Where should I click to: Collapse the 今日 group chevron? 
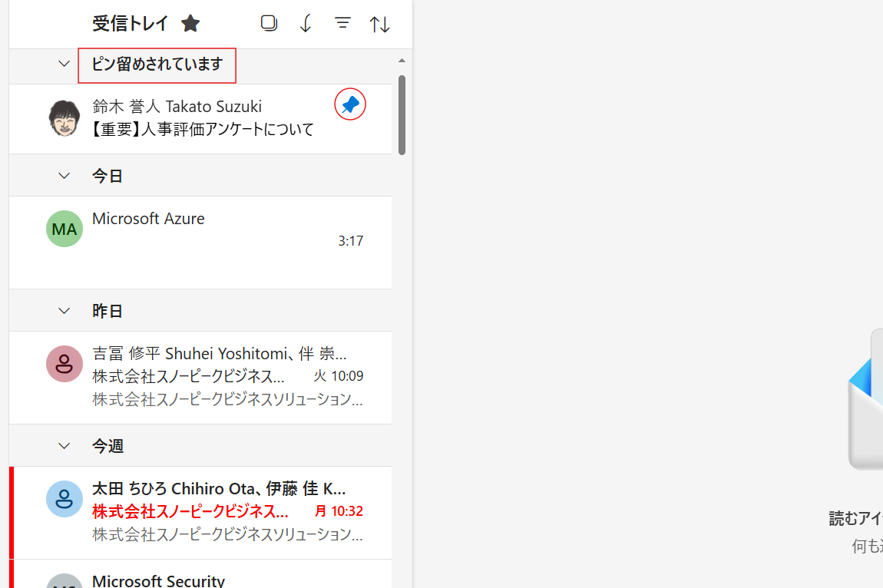(64, 176)
